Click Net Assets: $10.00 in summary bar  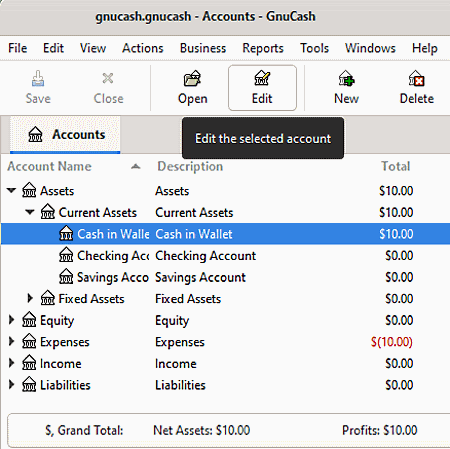201,430
